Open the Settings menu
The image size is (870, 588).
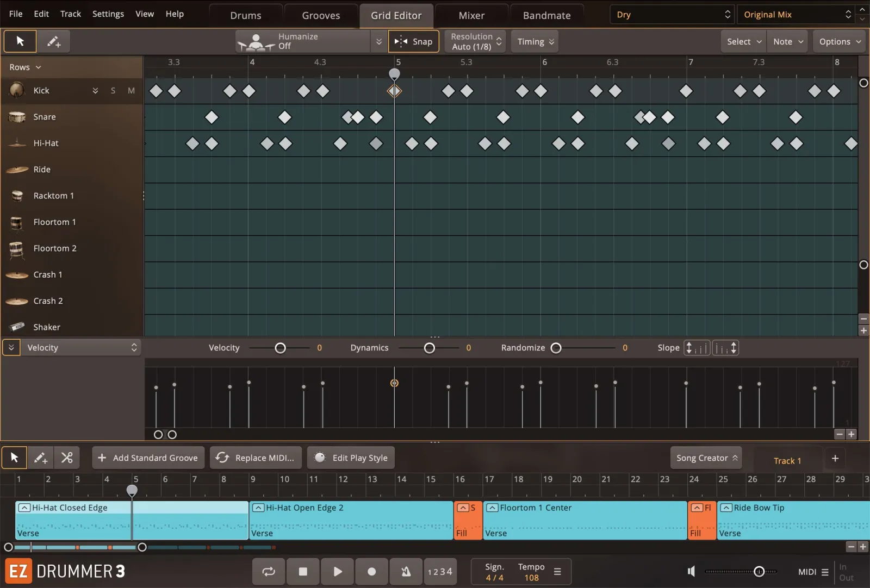point(108,14)
